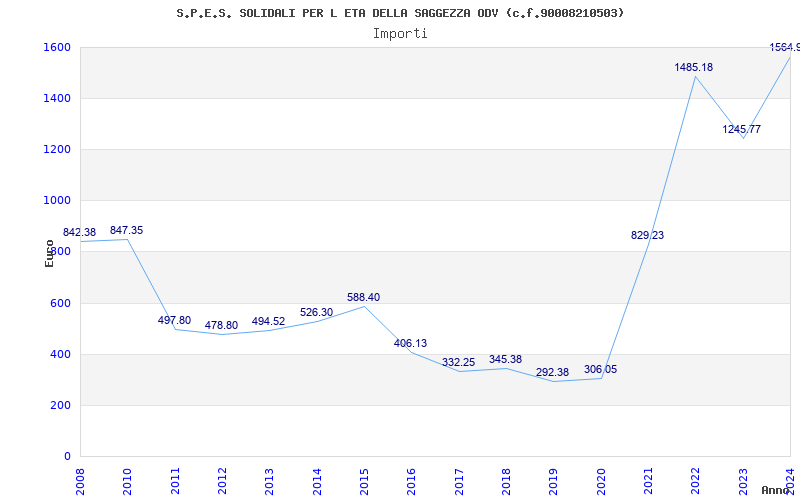800x500 pixels.
Task: Click the 306.05 data label
Action: pyautogui.click(x=601, y=369)
